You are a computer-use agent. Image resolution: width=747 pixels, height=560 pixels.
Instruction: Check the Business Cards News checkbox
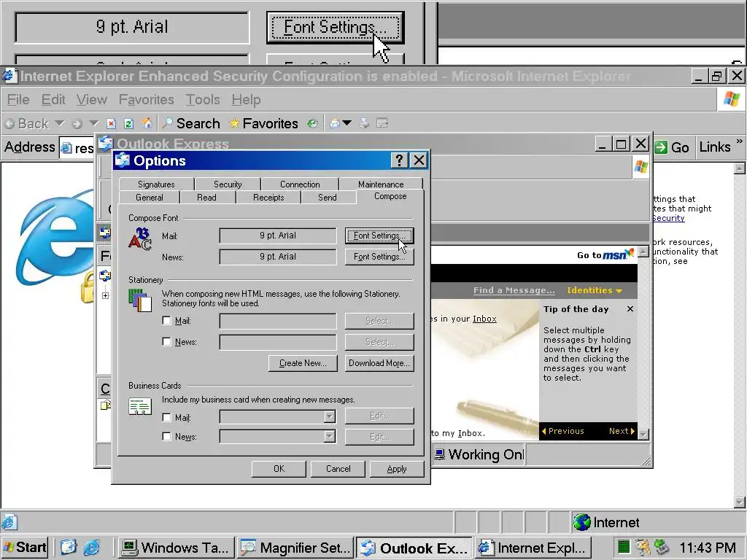pyautogui.click(x=167, y=436)
